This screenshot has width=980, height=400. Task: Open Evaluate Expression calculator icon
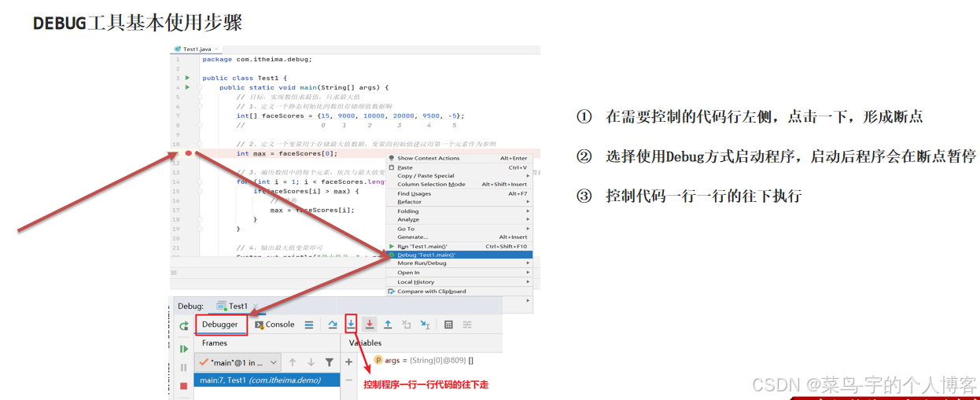click(x=448, y=324)
